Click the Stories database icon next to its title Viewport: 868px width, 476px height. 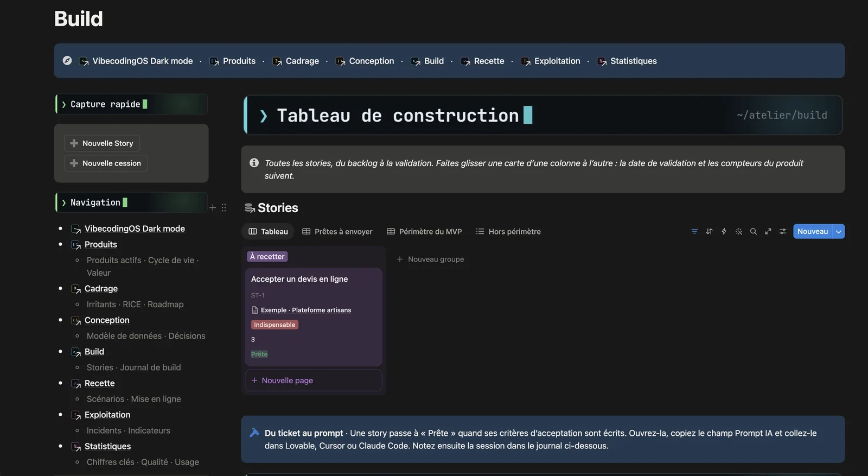250,208
